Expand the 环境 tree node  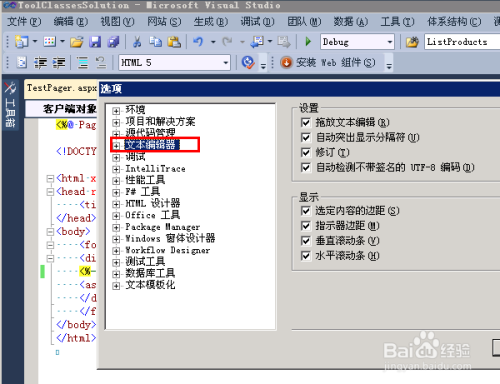pos(116,111)
